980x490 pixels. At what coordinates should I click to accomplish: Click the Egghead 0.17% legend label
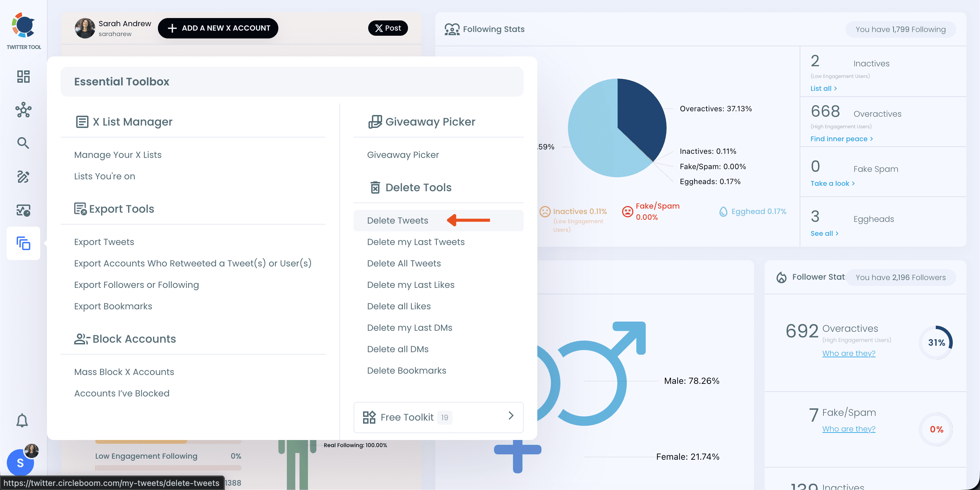click(758, 212)
